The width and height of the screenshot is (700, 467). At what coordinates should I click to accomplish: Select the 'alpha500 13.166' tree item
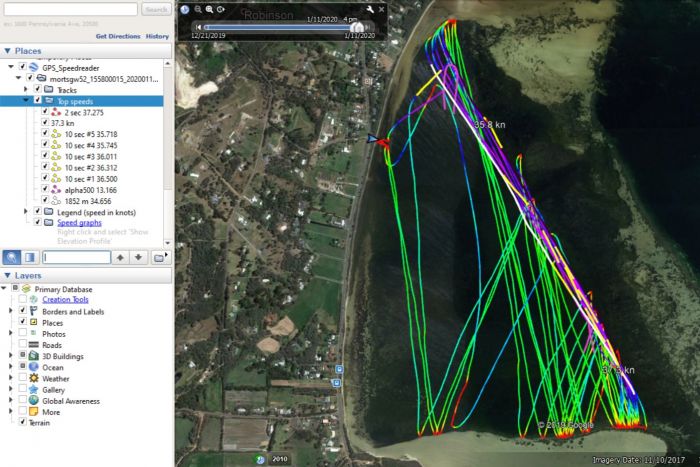91,189
